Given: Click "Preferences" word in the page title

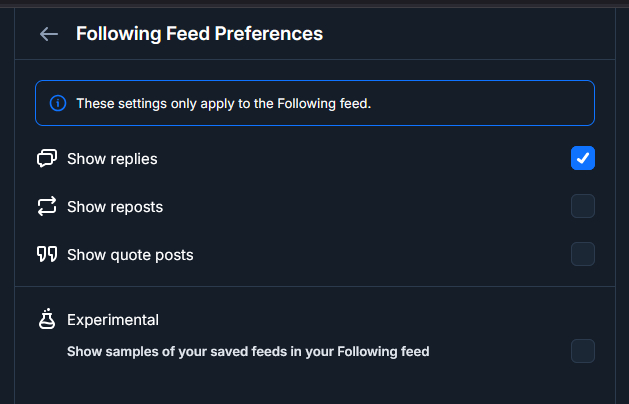Looking at the screenshot, I should click(269, 34).
